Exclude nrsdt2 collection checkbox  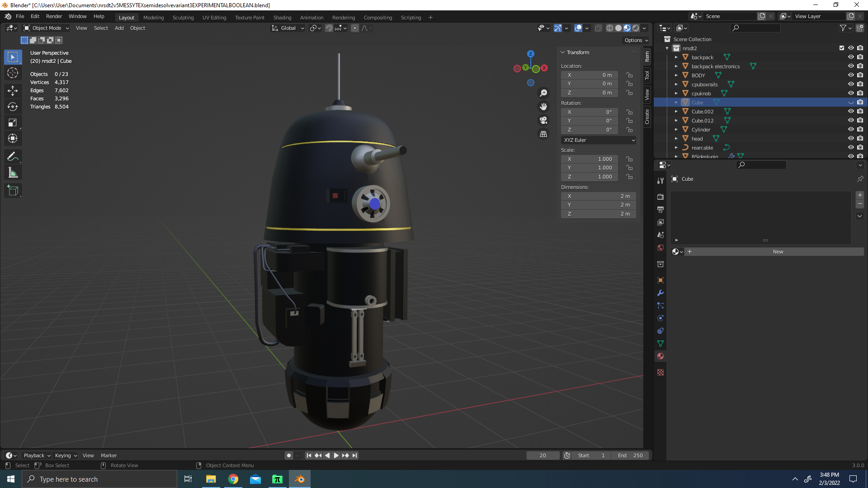(x=842, y=48)
